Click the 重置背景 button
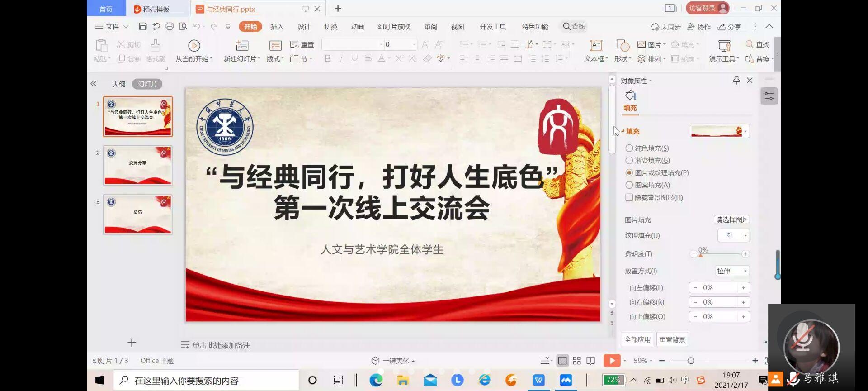Screen dimensions: 868x391 [x=672, y=339]
